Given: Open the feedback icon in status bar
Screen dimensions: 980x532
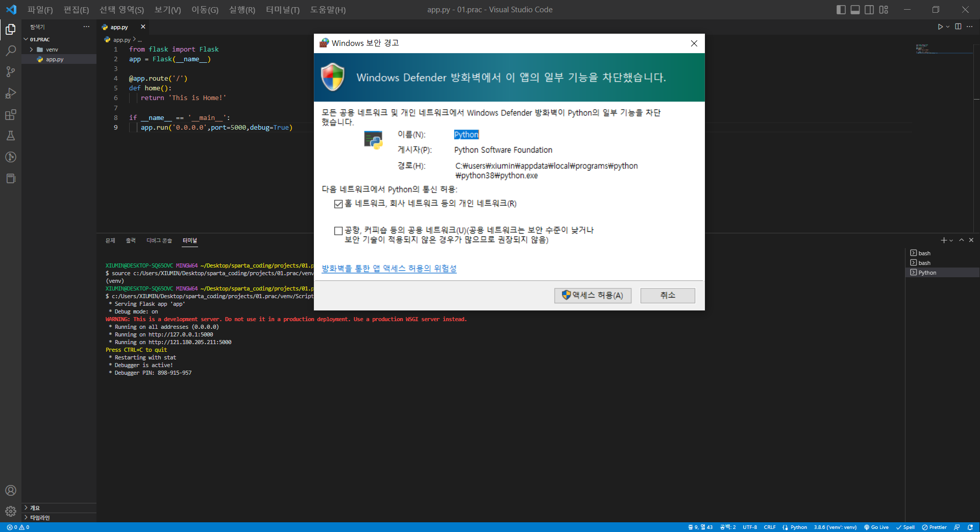Looking at the screenshot, I should tap(957, 527).
